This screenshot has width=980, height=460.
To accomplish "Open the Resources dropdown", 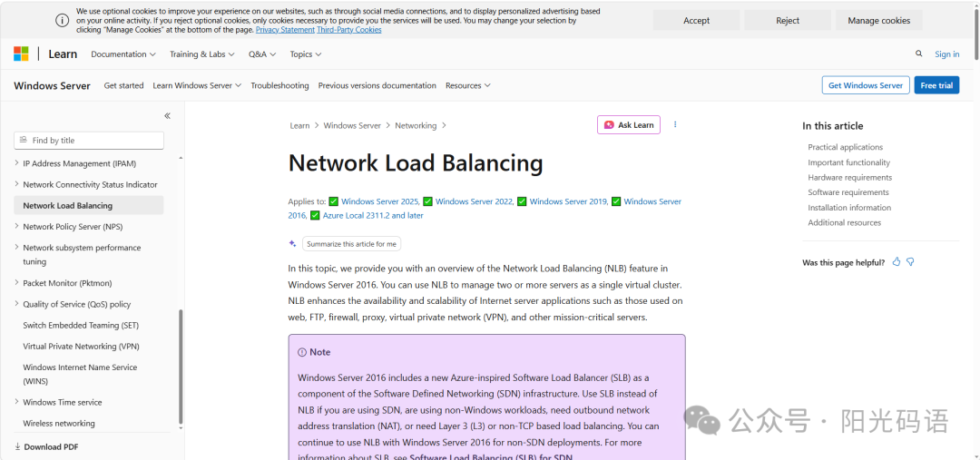I will point(468,85).
